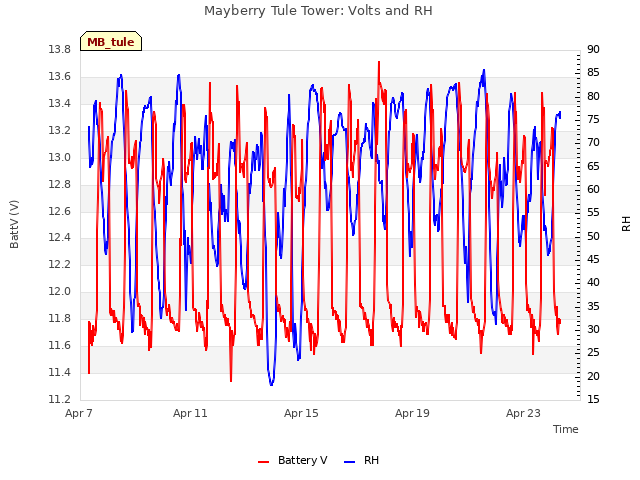
Task: Click the BattV (V) axis label
Action: [x=14, y=224]
